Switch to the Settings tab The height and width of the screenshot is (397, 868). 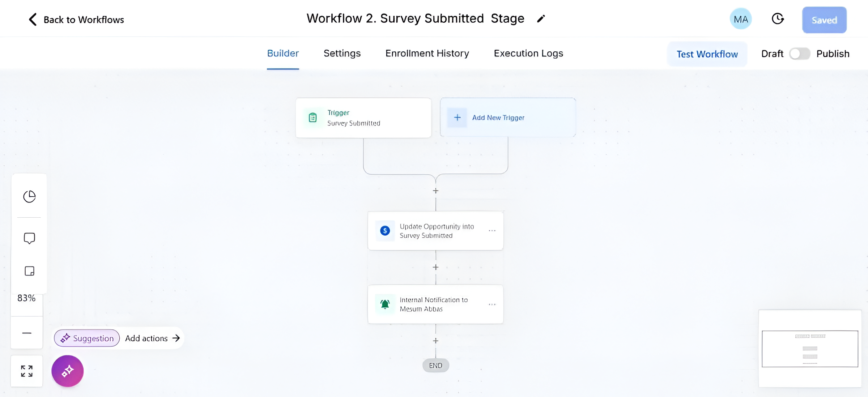tap(342, 54)
